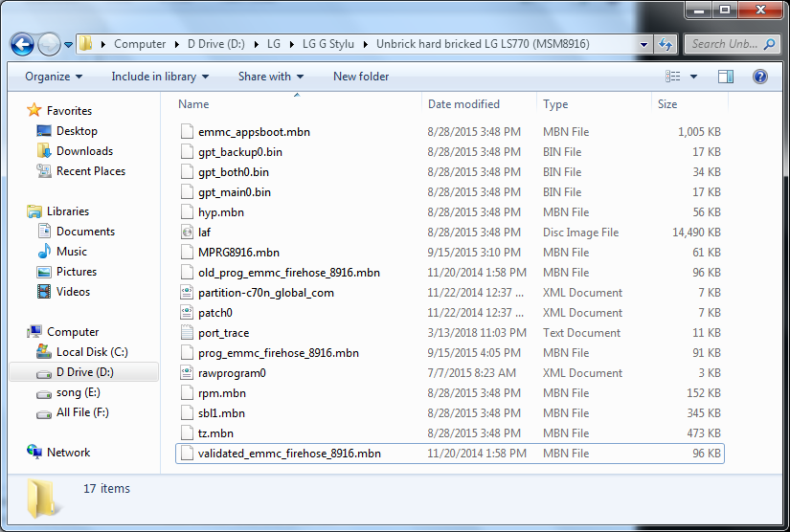Image resolution: width=790 pixels, height=532 pixels.
Task: Select LG G Stylu breadcrumb segment
Action: pos(328,44)
